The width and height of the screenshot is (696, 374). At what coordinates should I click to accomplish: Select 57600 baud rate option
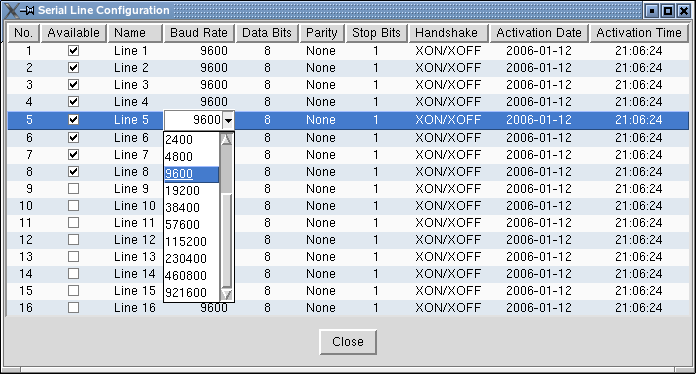(191, 224)
